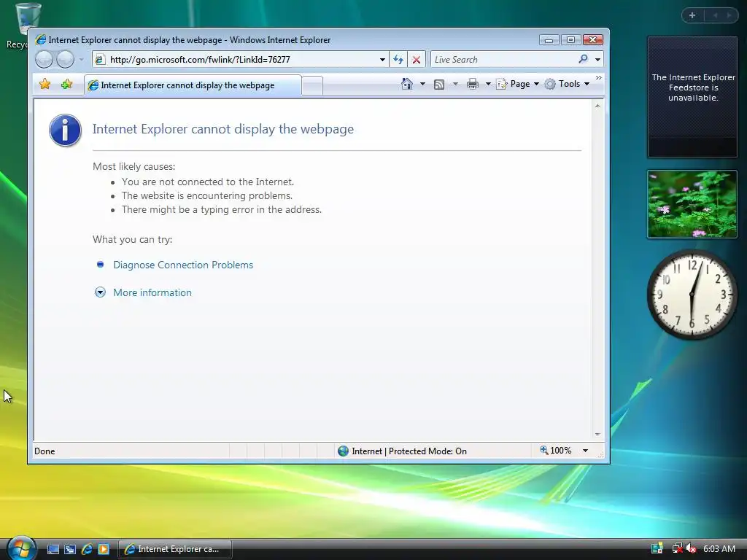Click the address bar URL field

tap(239, 60)
